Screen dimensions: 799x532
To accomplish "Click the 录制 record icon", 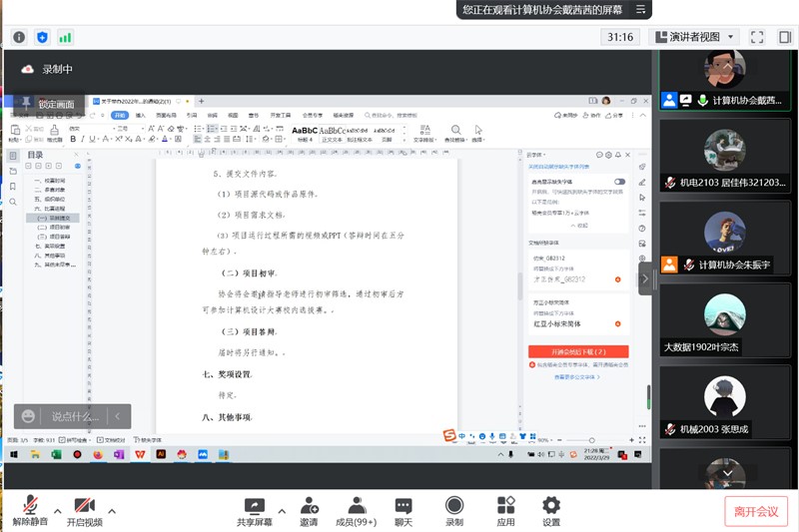I will coord(454,505).
